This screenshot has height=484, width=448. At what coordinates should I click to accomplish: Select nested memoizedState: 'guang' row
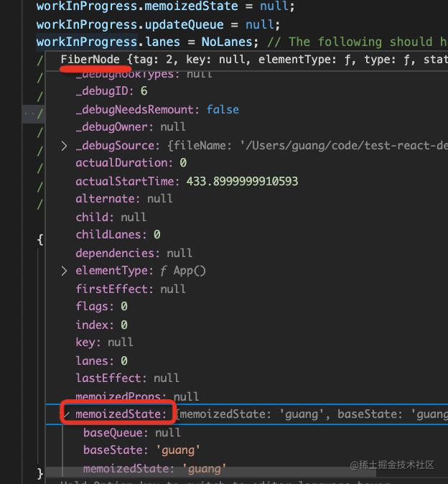click(247, 469)
